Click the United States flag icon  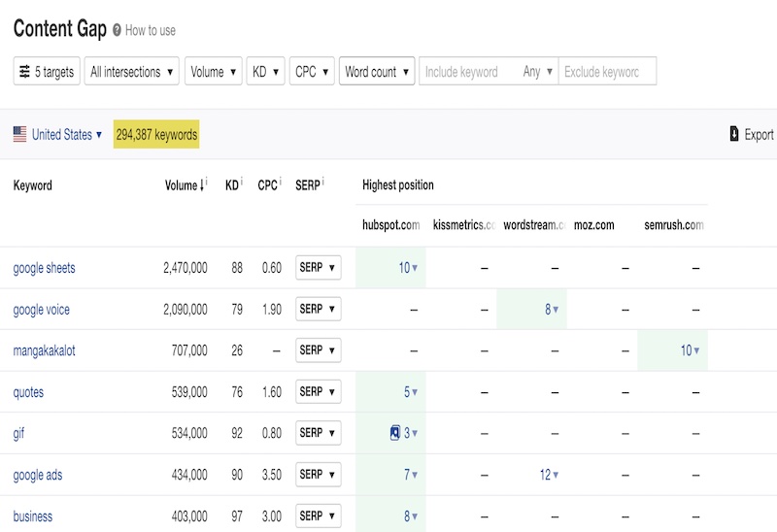[19, 134]
